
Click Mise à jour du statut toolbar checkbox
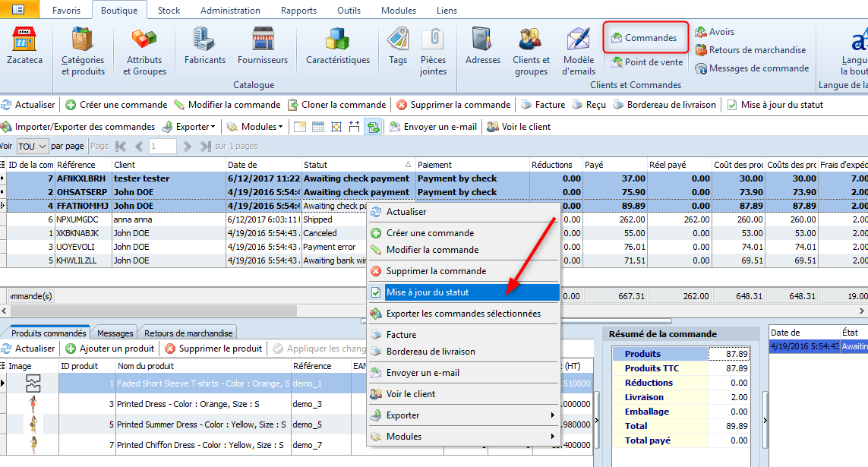coord(732,105)
